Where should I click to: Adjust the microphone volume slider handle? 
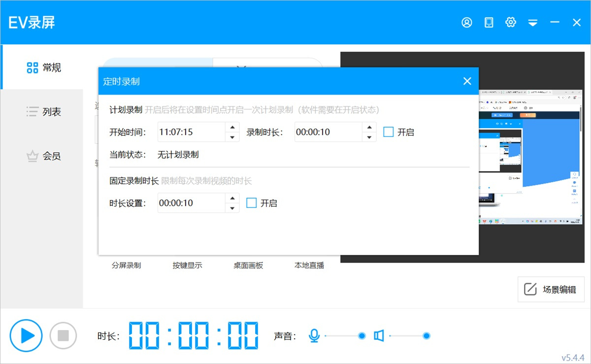362,336
